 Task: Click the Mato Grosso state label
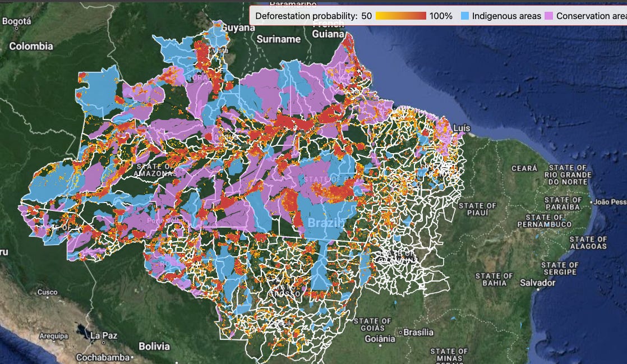286,289
